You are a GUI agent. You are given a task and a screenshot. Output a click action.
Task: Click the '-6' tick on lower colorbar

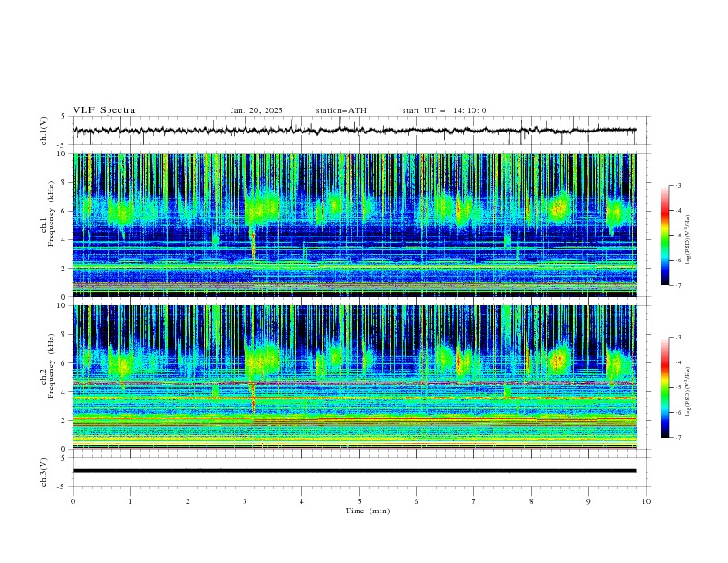pyautogui.click(x=678, y=412)
